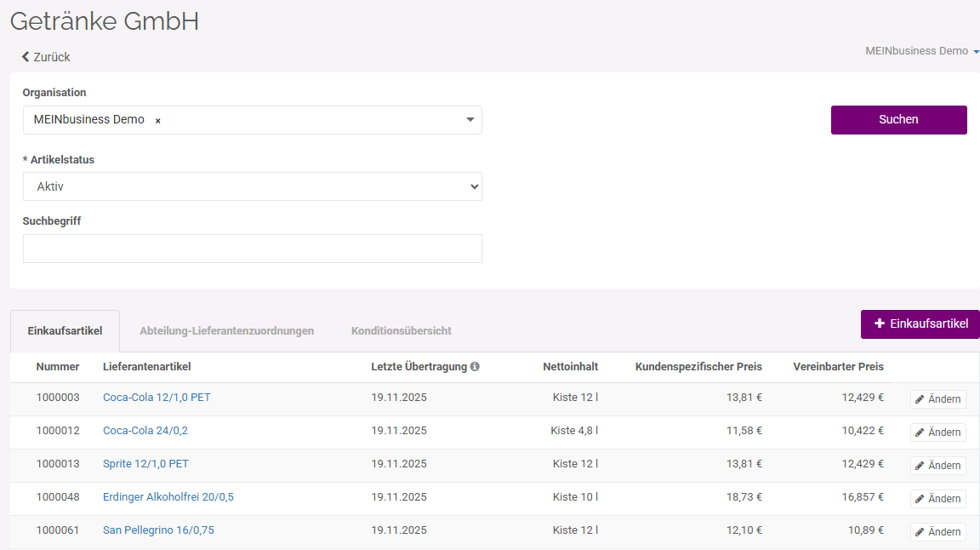Click the Nummer column header
Viewport: 980px width, 550px height.
click(58, 367)
